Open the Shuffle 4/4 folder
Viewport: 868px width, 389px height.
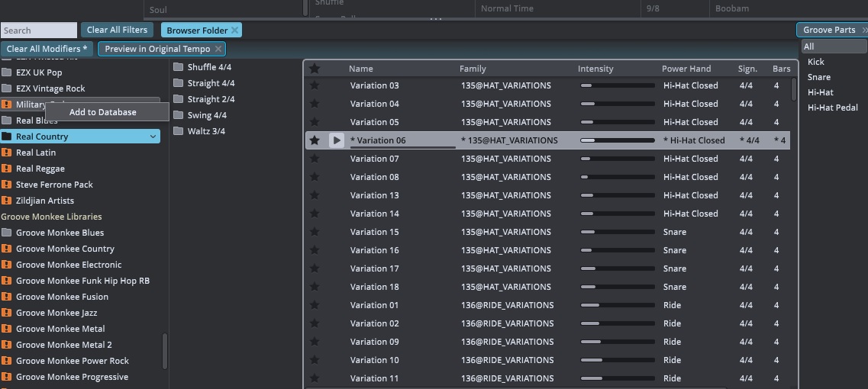click(209, 67)
